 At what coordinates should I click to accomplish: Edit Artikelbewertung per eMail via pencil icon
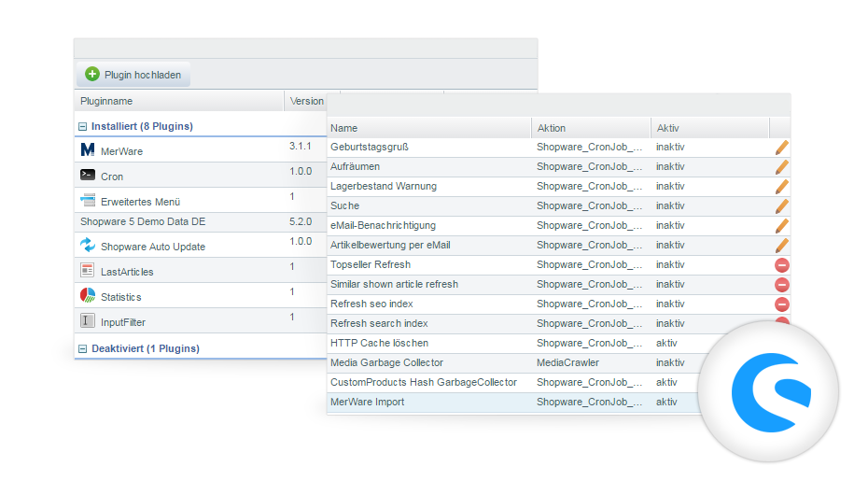coord(781,246)
